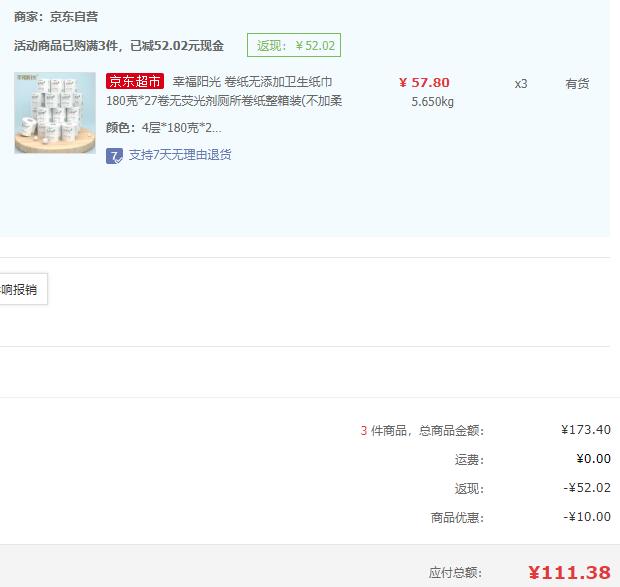Image resolution: width=620 pixels, height=587 pixels.
Task: Click 商品优惠 label
Action: point(457,518)
